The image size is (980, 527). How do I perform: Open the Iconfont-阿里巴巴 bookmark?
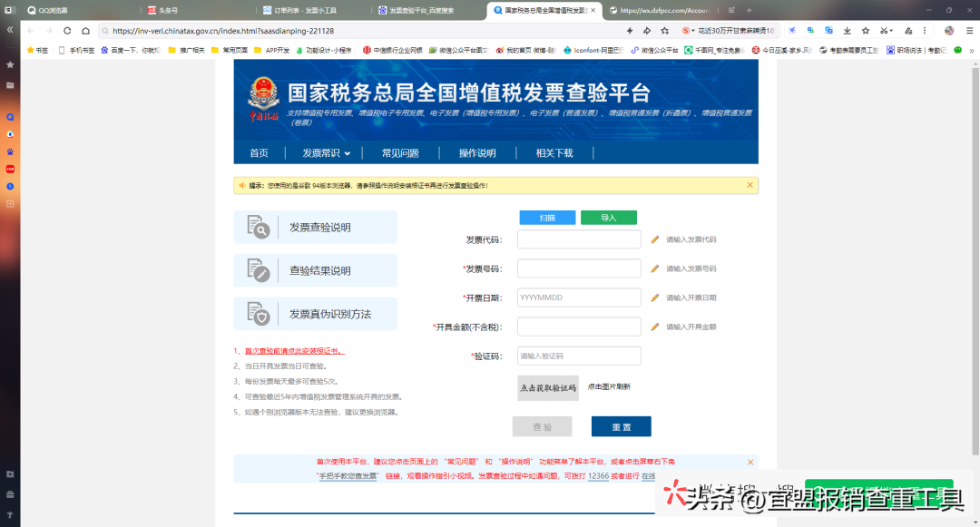point(593,51)
